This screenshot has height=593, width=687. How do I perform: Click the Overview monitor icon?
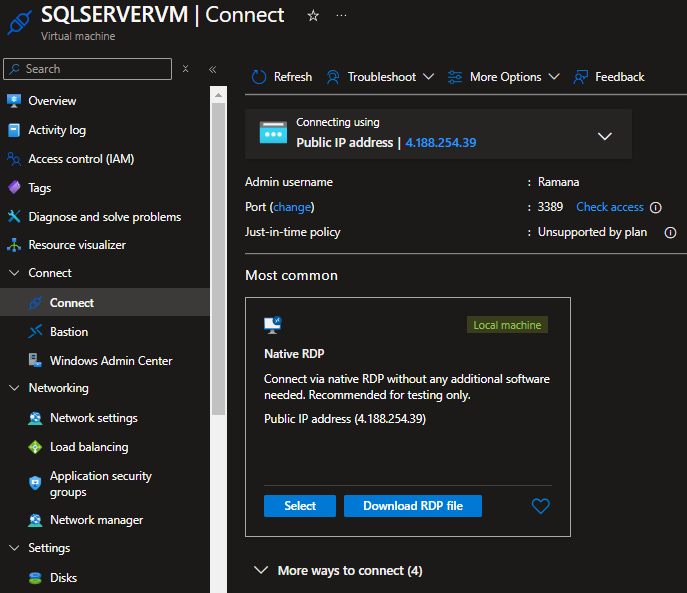click(14, 101)
